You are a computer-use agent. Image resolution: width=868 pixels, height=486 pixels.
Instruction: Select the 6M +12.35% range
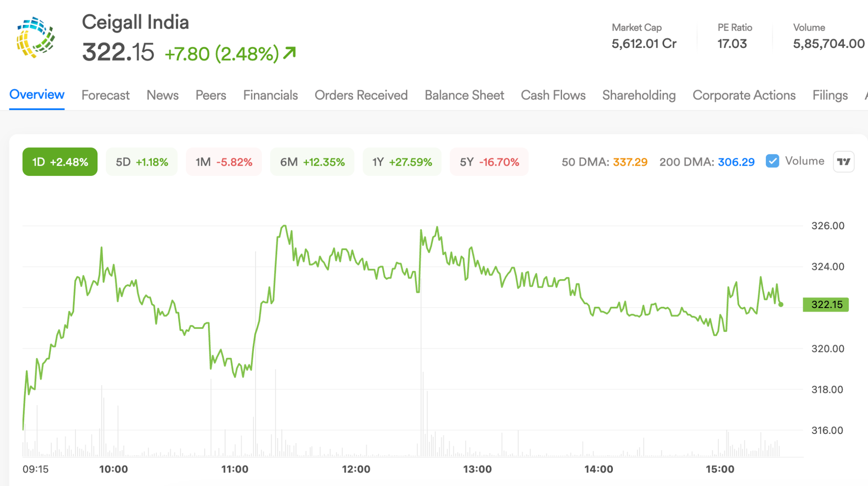312,162
